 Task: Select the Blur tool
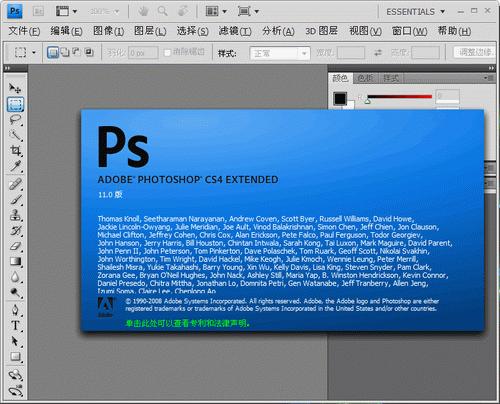coord(15,277)
